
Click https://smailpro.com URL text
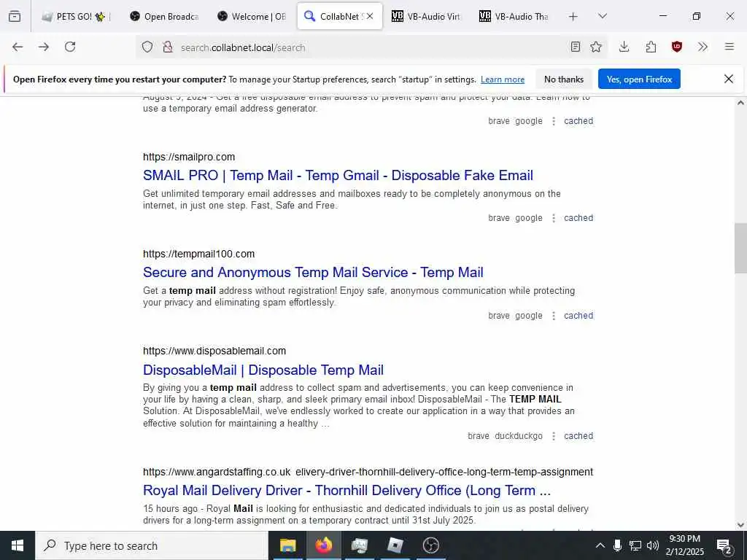pyautogui.click(x=189, y=157)
